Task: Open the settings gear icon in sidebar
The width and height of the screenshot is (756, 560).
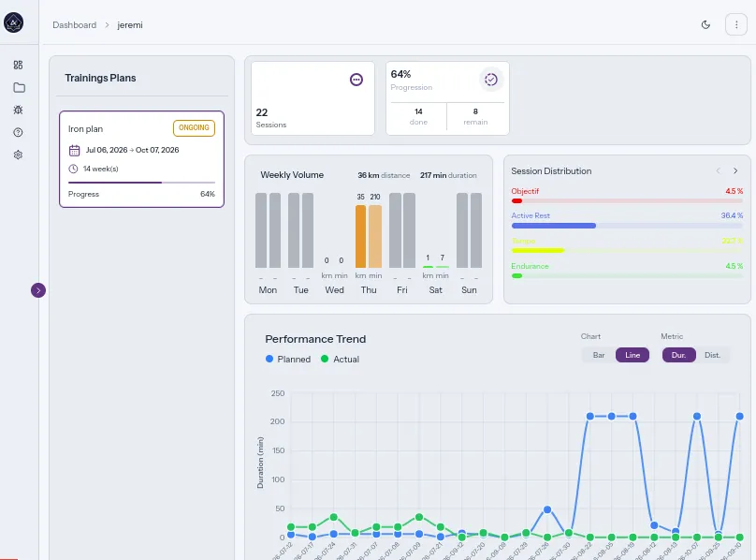Action: tap(19, 155)
